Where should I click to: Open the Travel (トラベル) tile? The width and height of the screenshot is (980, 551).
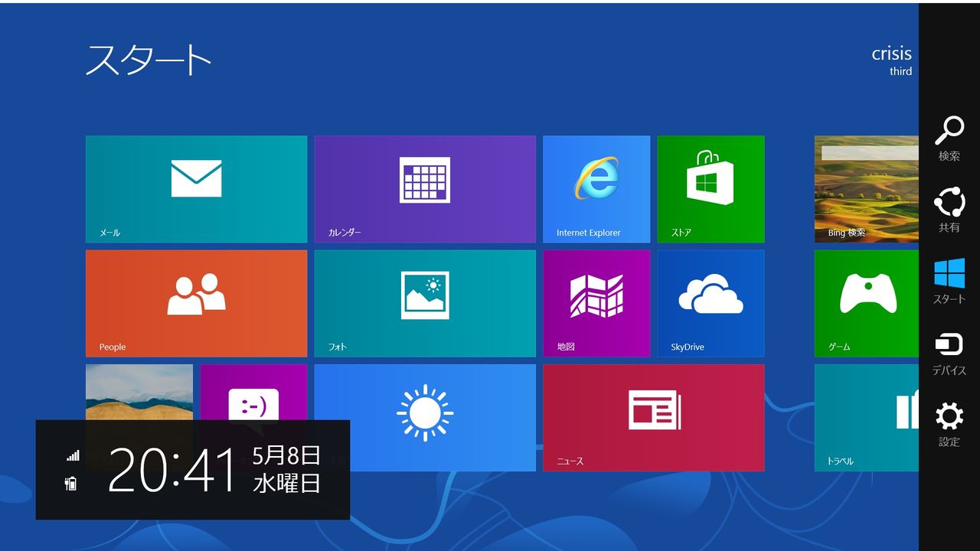(867, 417)
